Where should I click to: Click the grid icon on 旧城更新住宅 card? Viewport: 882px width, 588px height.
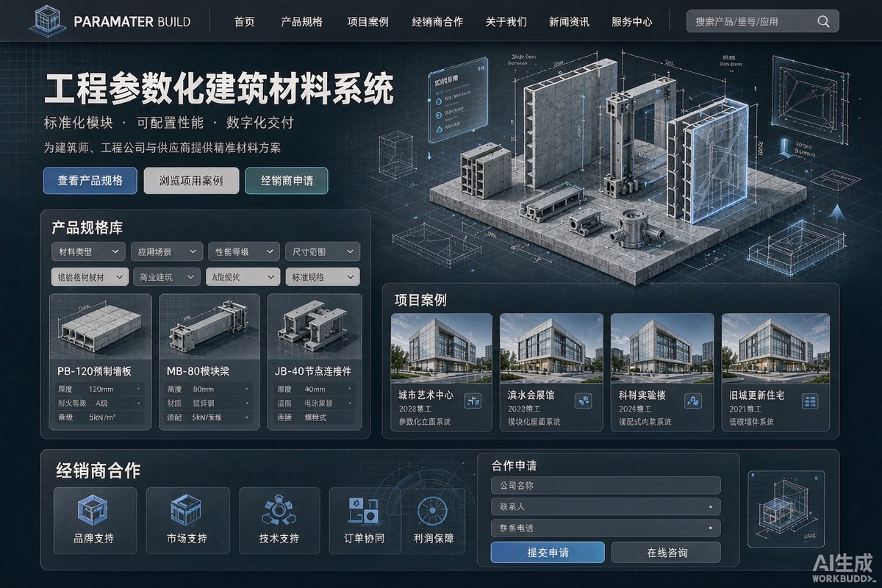click(x=811, y=401)
